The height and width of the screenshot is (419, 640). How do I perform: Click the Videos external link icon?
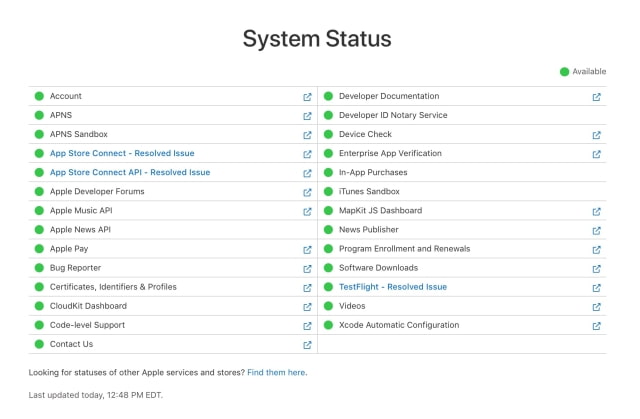(x=596, y=306)
